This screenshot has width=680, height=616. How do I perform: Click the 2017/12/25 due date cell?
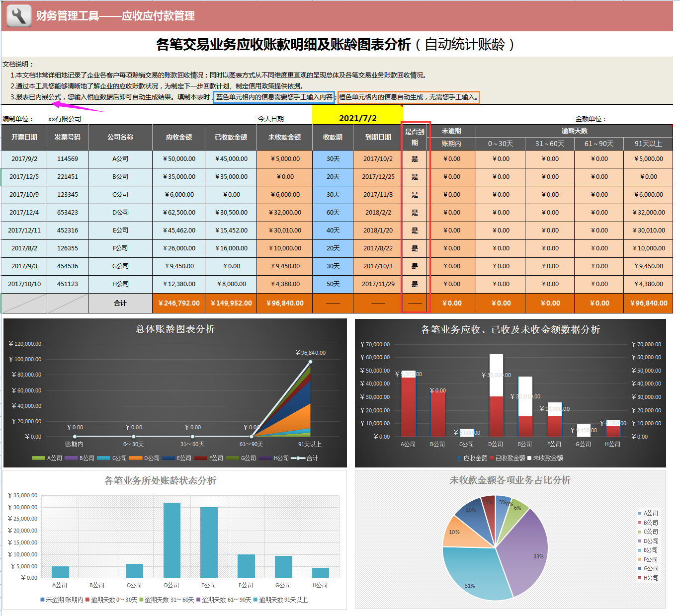[x=378, y=177]
